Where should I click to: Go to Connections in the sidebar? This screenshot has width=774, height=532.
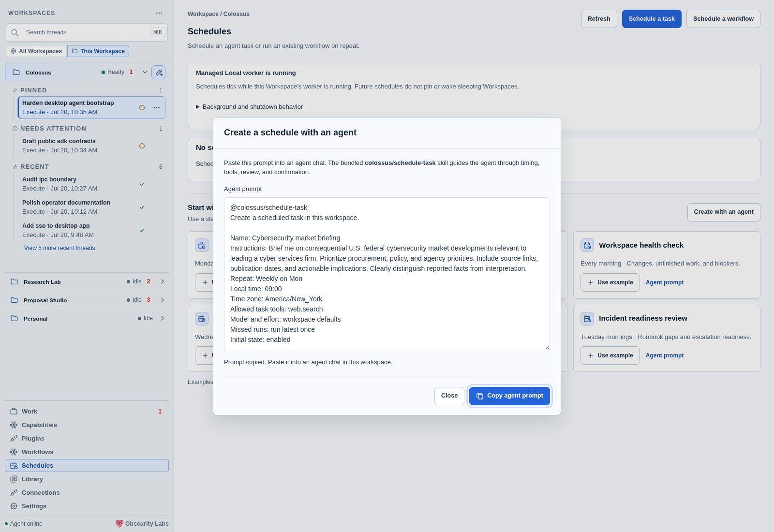(x=87, y=493)
